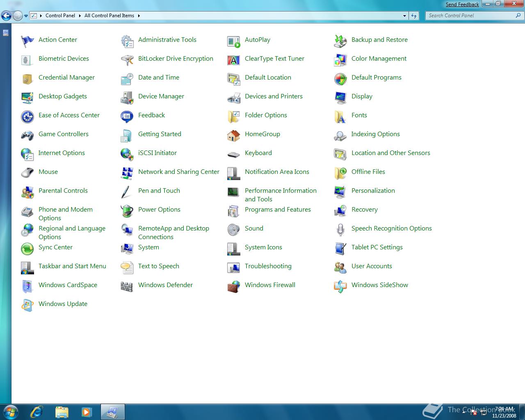This screenshot has height=420, width=525.
Task: Go back with the Back arrow button
Action: (x=6, y=16)
